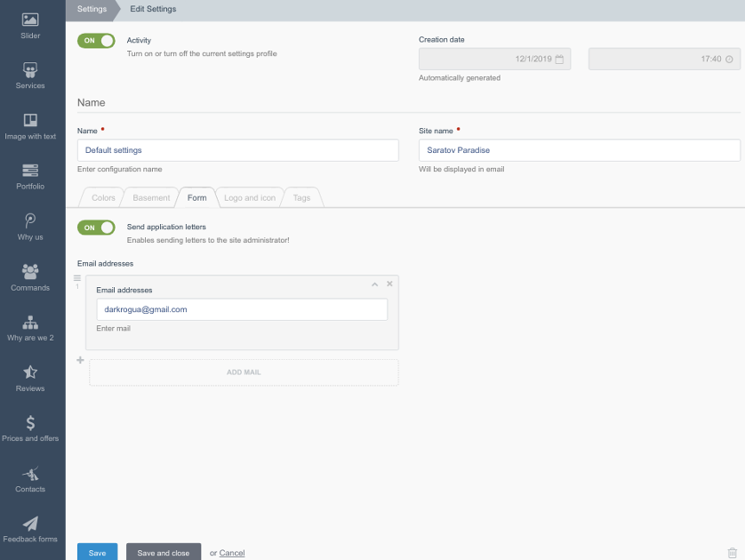The height and width of the screenshot is (560, 745).
Task: Focus the Name field with Default settings
Action: 238,150
